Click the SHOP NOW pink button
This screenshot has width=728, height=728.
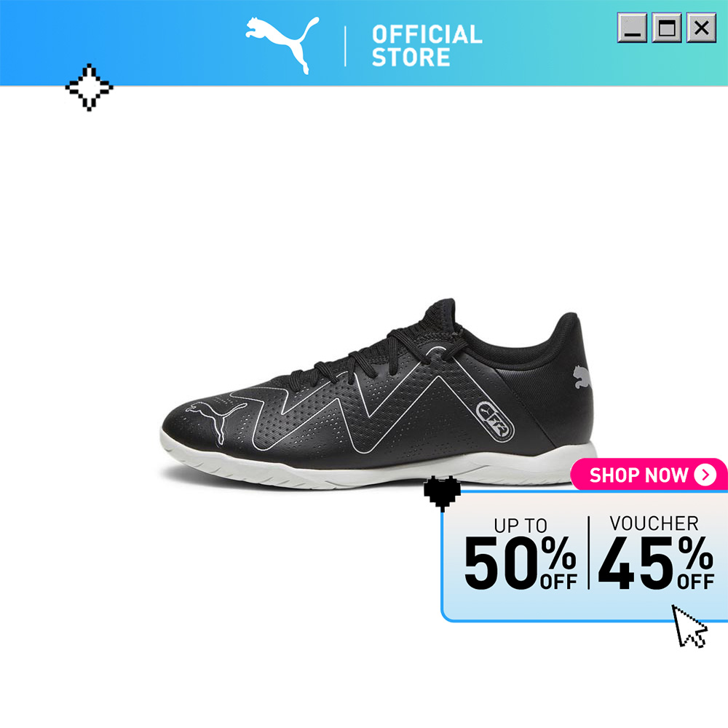click(x=649, y=475)
